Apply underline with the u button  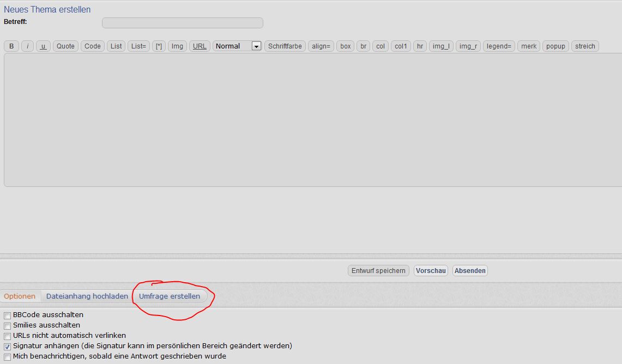[x=43, y=46]
